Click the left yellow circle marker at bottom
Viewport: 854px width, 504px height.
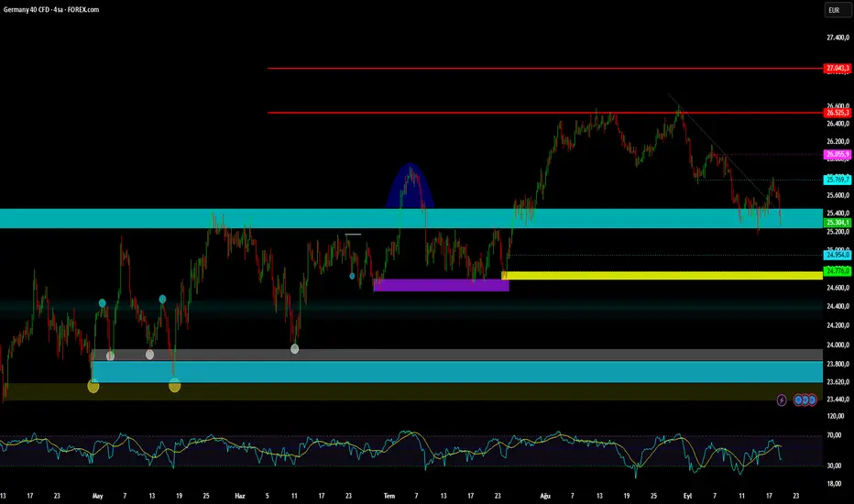click(93, 387)
